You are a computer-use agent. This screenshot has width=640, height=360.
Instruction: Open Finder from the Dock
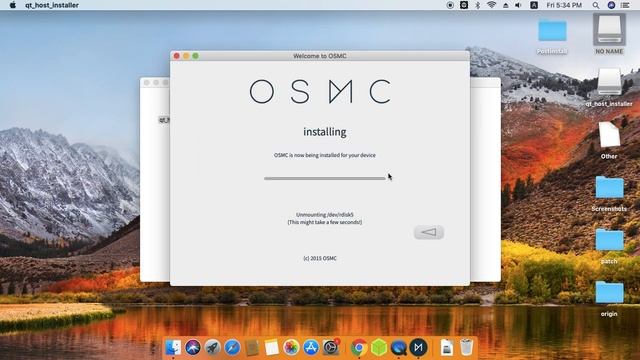[x=173, y=347]
